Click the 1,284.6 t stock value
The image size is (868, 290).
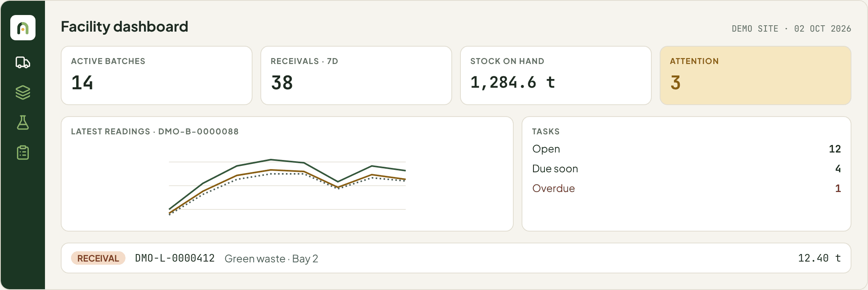[513, 83]
